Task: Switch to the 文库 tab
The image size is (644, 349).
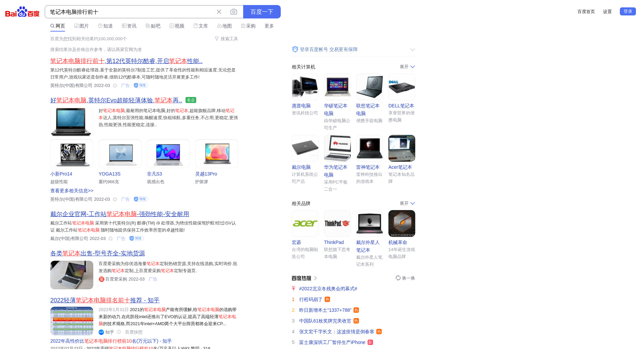Action: tap(201, 26)
